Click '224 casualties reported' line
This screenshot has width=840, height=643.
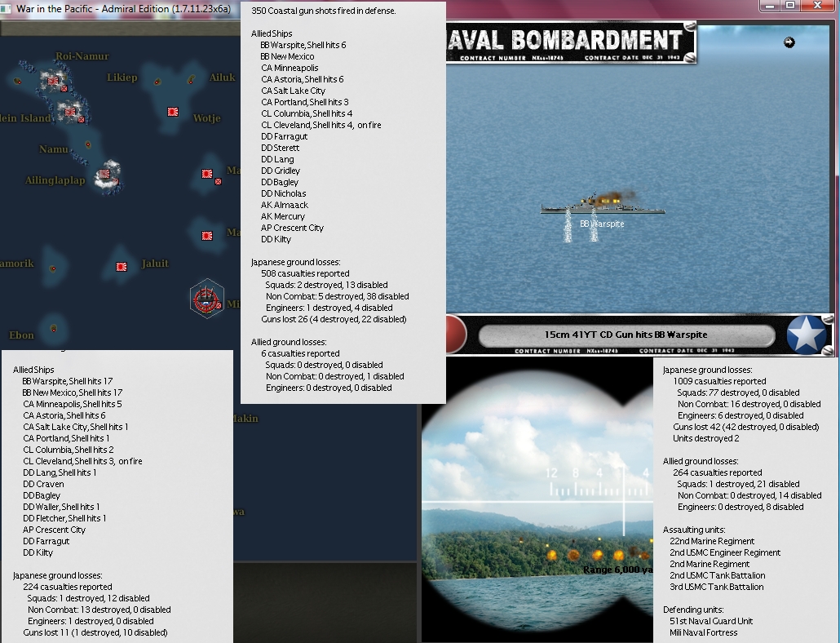pyautogui.click(x=68, y=588)
